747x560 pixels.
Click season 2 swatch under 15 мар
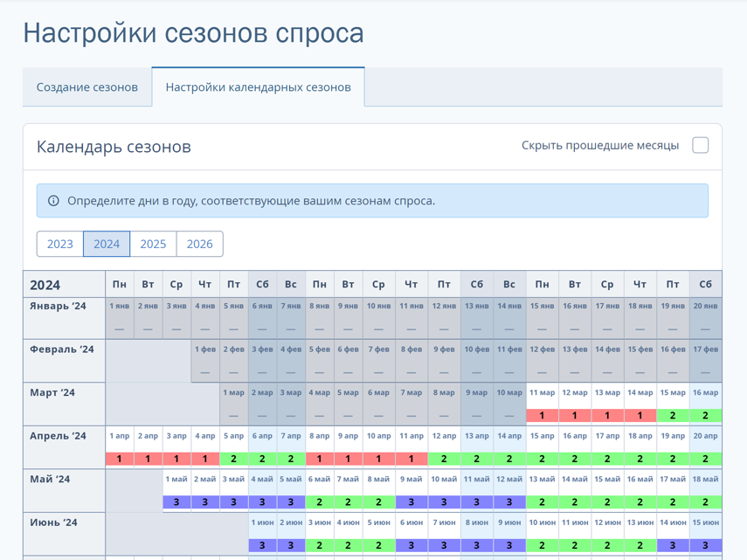tap(673, 415)
